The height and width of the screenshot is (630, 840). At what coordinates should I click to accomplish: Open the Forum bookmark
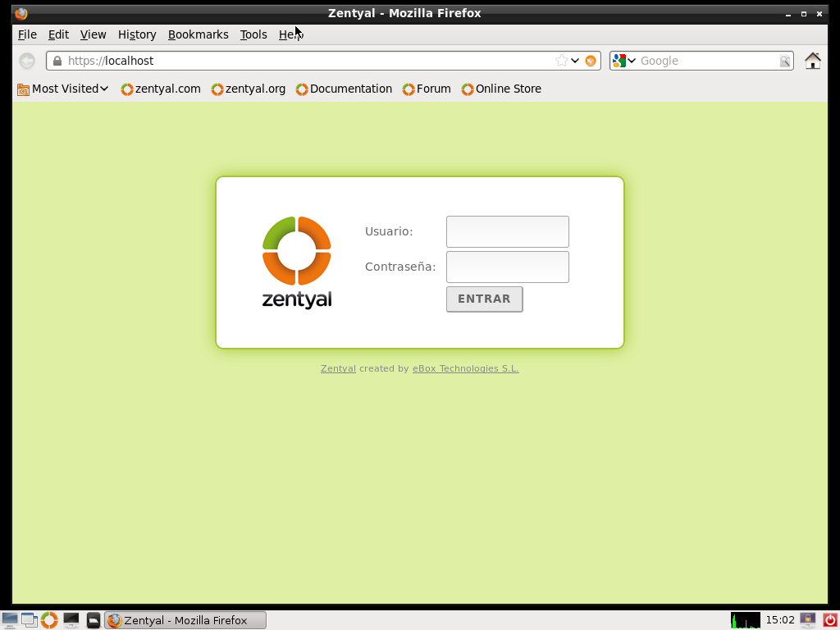[427, 89]
